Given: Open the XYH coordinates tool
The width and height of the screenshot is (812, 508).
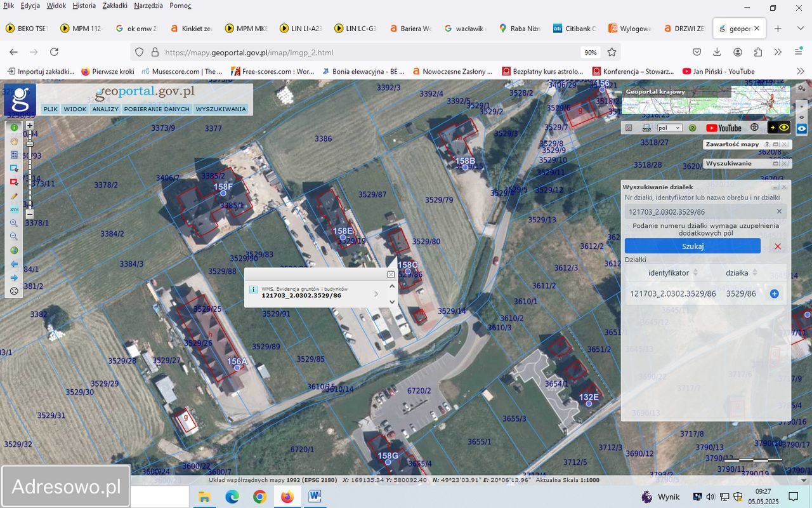Looking at the screenshot, I should (14, 210).
